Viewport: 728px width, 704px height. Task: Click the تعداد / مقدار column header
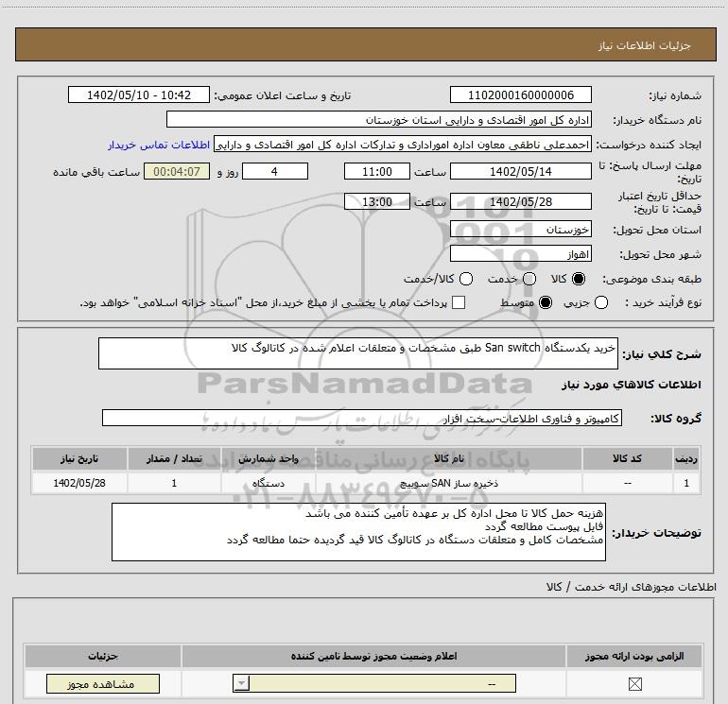click(174, 458)
